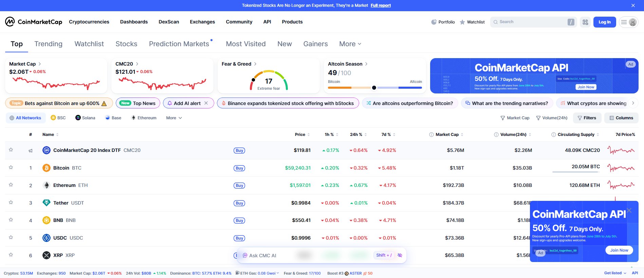Open the Columns button

point(621,118)
